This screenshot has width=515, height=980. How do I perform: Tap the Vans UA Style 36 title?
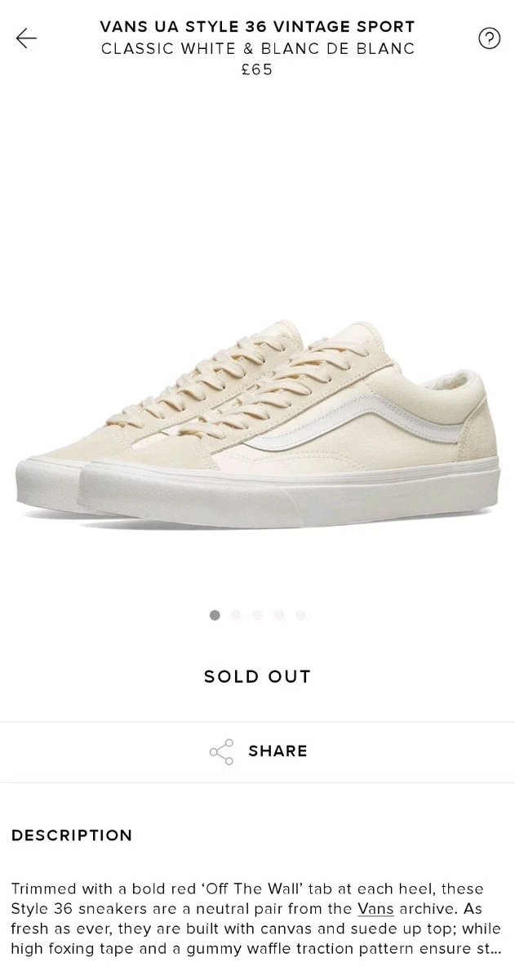pos(257,27)
